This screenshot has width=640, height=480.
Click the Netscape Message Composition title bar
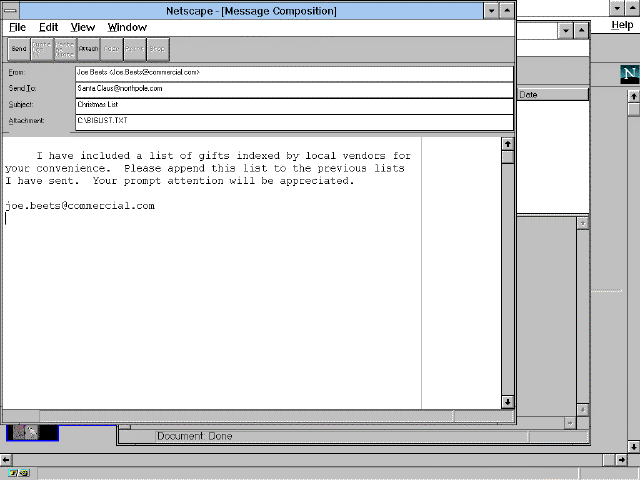(x=251, y=11)
